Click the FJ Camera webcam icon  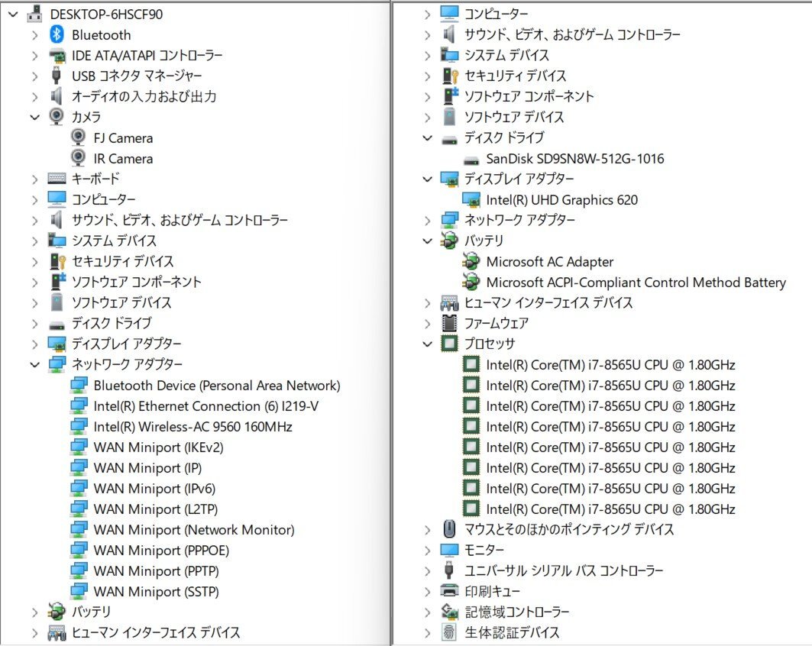pos(78,137)
